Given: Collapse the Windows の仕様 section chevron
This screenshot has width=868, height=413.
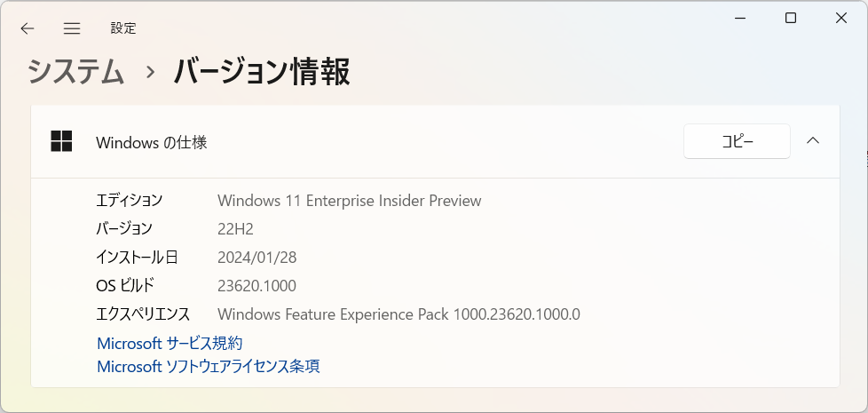Looking at the screenshot, I should (813, 140).
